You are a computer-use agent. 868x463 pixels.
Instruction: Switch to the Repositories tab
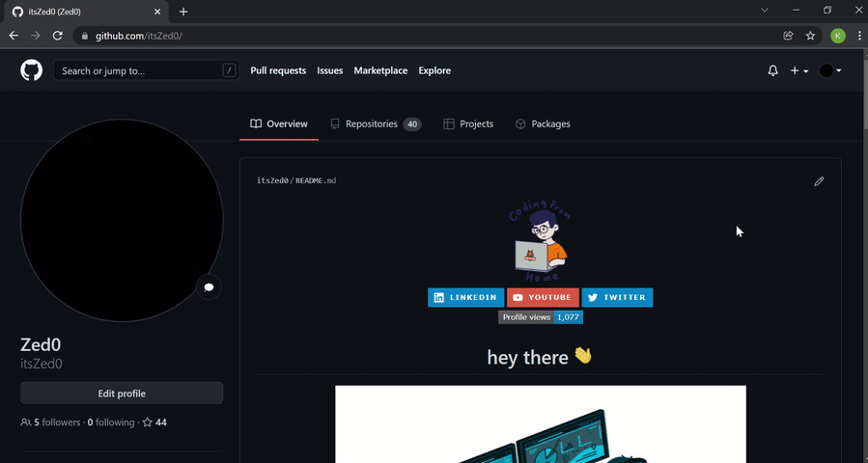tap(376, 123)
